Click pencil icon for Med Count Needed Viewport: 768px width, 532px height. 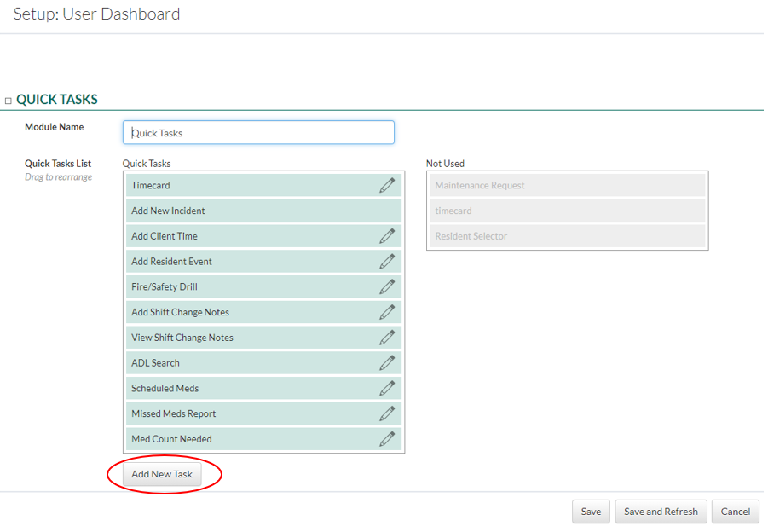(387, 439)
